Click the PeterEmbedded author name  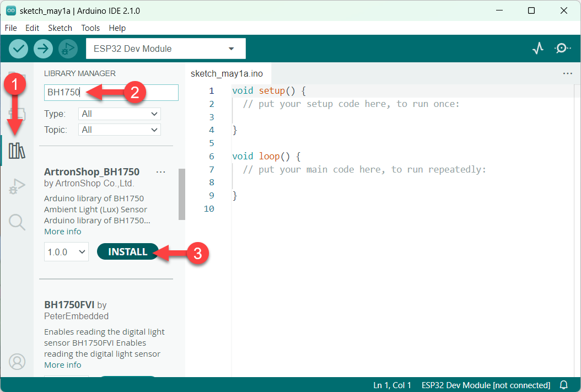pyautogui.click(x=76, y=316)
